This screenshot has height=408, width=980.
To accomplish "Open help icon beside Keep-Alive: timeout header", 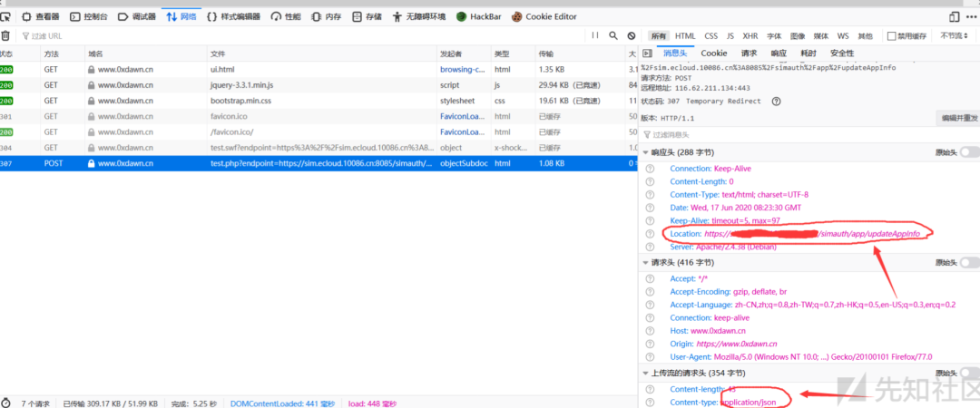I will 650,221.
